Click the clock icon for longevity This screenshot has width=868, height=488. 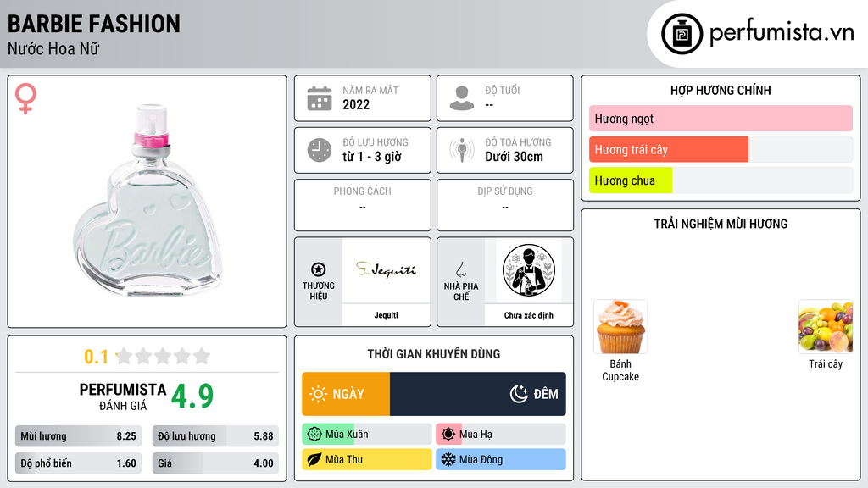[320, 150]
